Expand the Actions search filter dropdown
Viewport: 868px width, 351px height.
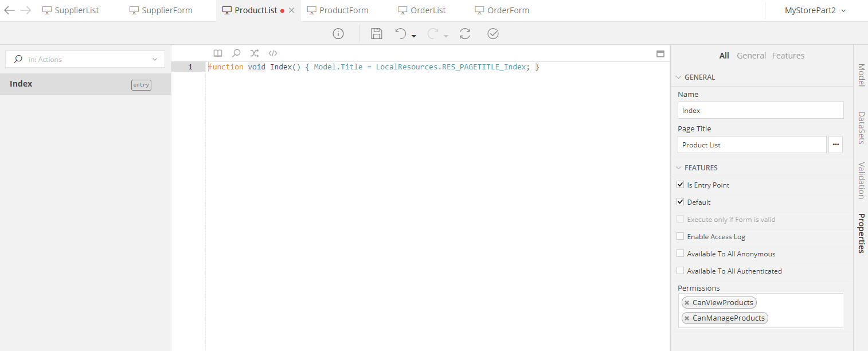pyautogui.click(x=155, y=60)
